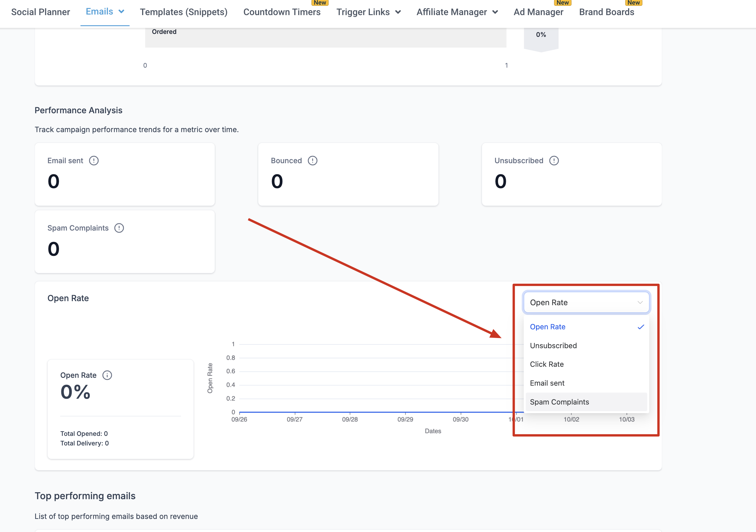The width and height of the screenshot is (756, 532).
Task: Open the Open Rate metric dropdown
Action: [586, 302]
